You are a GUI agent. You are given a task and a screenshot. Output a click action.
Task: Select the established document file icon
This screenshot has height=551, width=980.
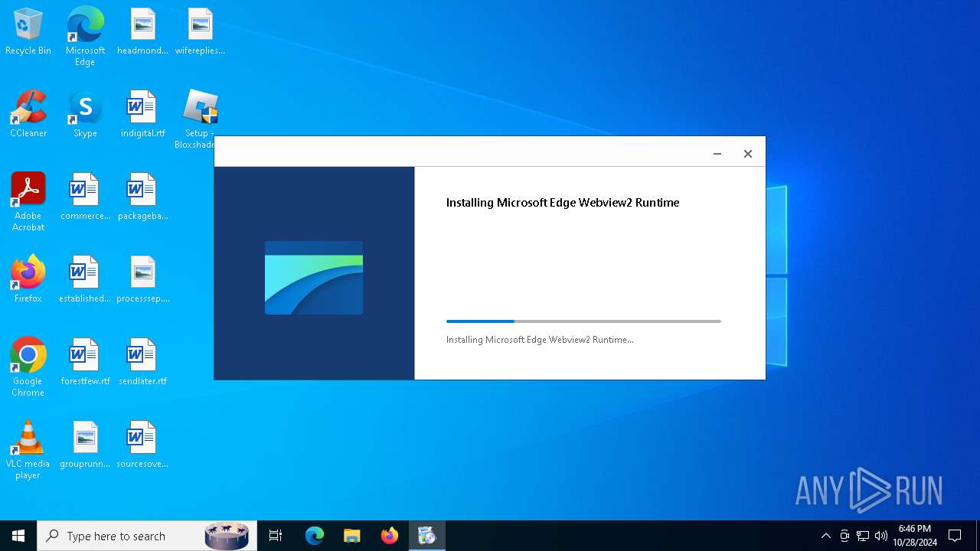tap(85, 280)
